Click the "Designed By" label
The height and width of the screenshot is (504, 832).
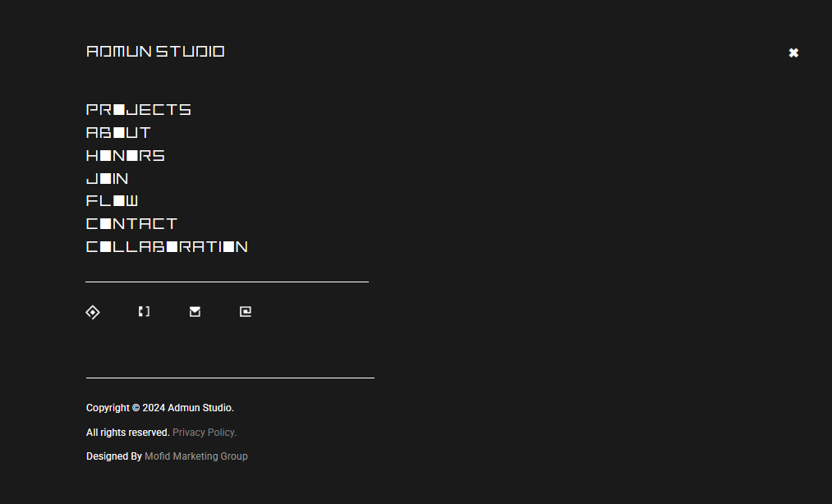pyautogui.click(x=114, y=456)
